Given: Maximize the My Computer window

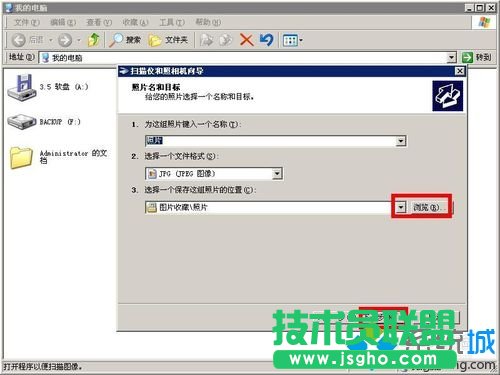Looking at the screenshot, I should [x=480, y=8].
